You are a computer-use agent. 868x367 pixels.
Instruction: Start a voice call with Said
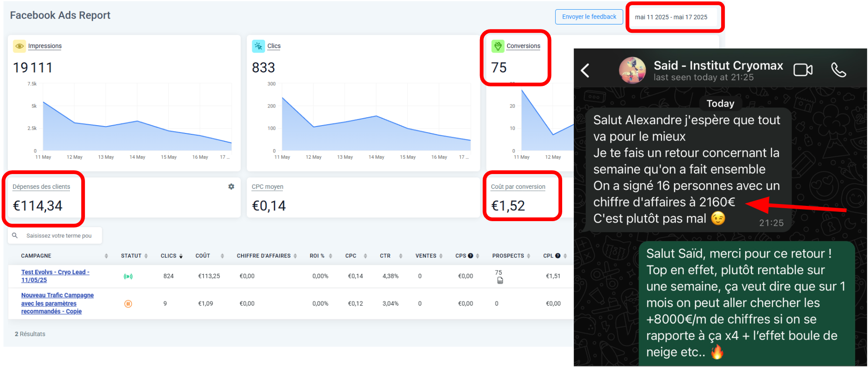pos(838,70)
